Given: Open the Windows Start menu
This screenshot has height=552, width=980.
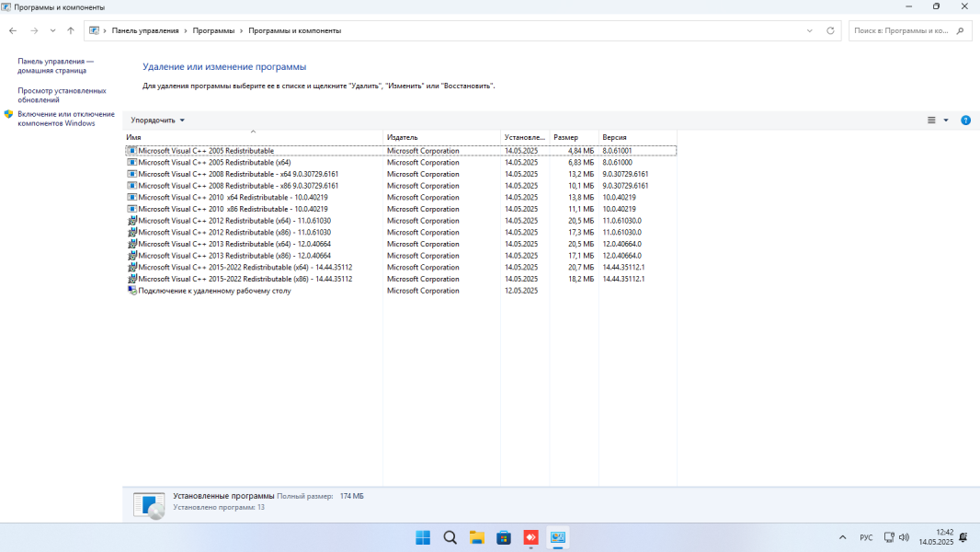Looking at the screenshot, I should point(423,537).
